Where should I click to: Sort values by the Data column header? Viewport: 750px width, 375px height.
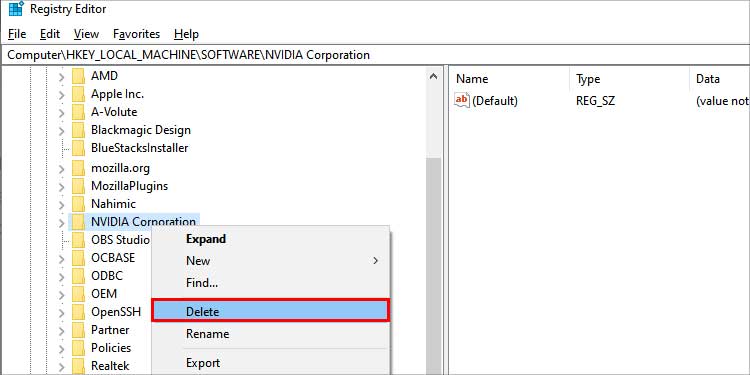pos(720,79)
